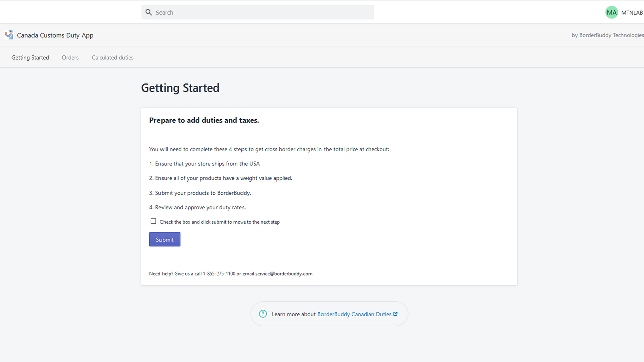Click the Getting Started page heading
The image size is (644, 362).
point(180,88)
